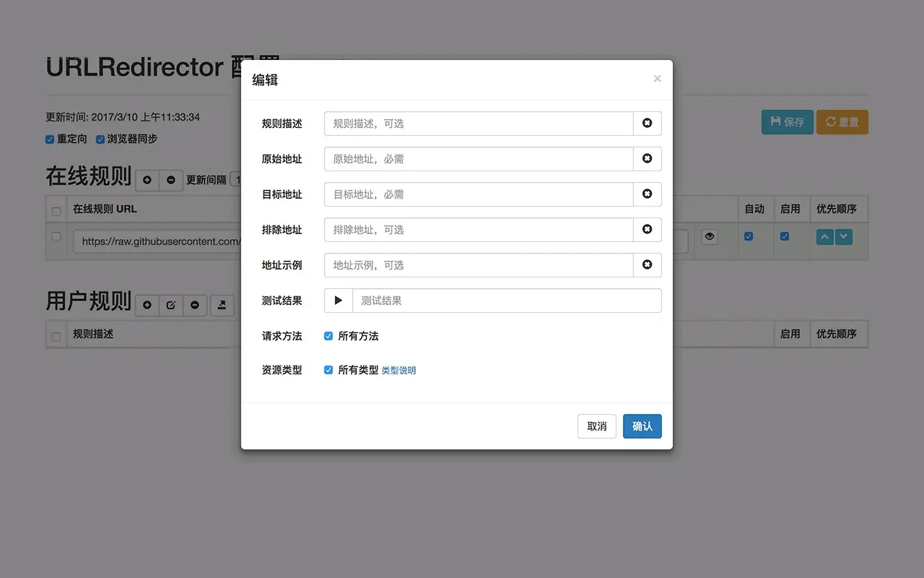Toggle the 重定向 checkbox
The image size is (924, 578).
point(49,139)
